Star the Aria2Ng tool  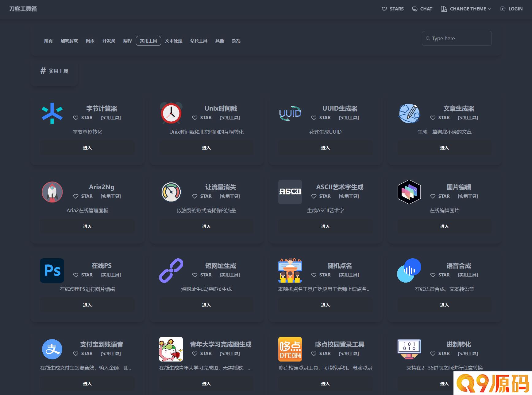(x=83, y=196)
